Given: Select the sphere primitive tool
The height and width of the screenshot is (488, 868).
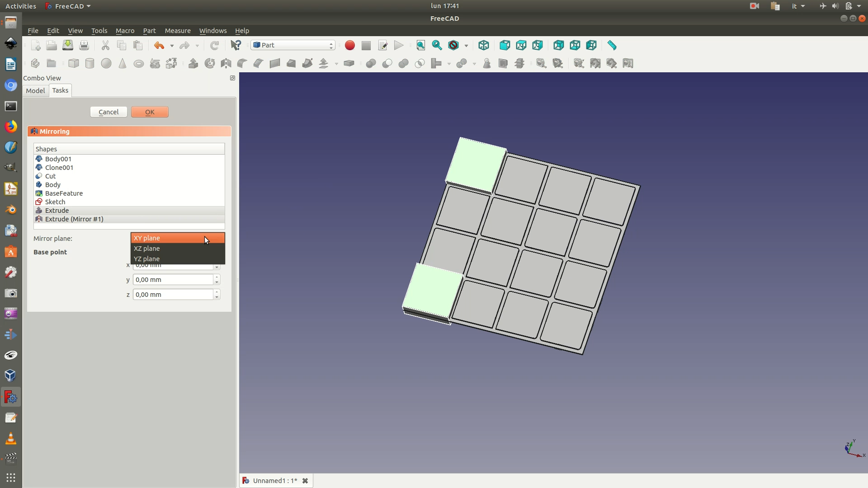Looking at the screenshot, I should [106, 63].
